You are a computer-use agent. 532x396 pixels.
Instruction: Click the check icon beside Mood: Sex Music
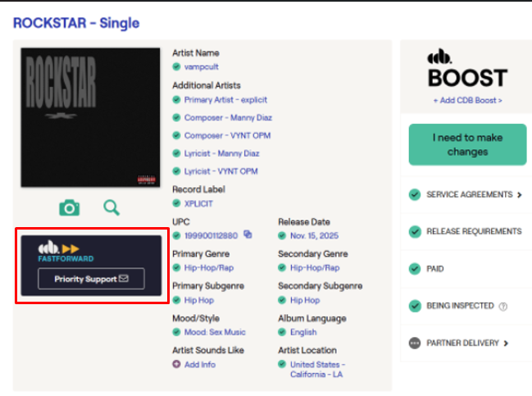[176, 332]
